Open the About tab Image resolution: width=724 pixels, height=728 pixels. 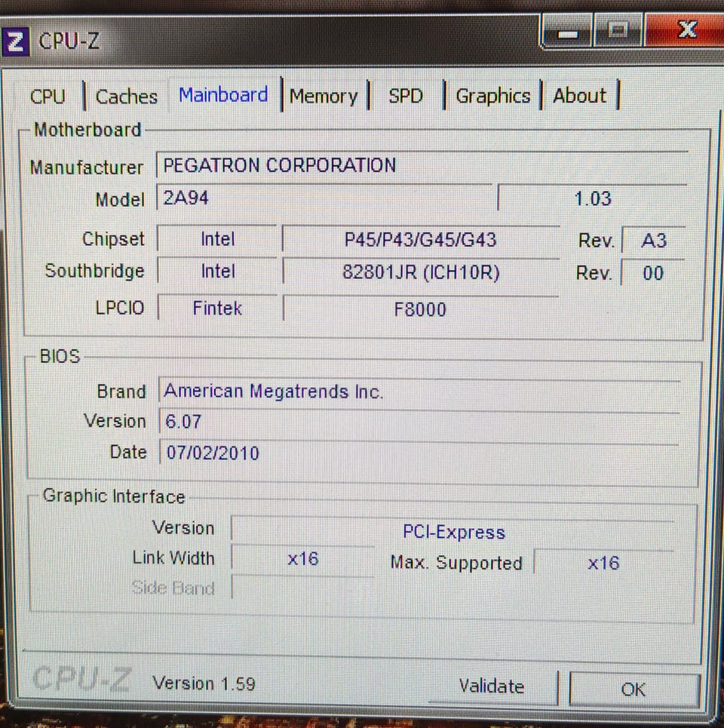[x=580, y=96]
